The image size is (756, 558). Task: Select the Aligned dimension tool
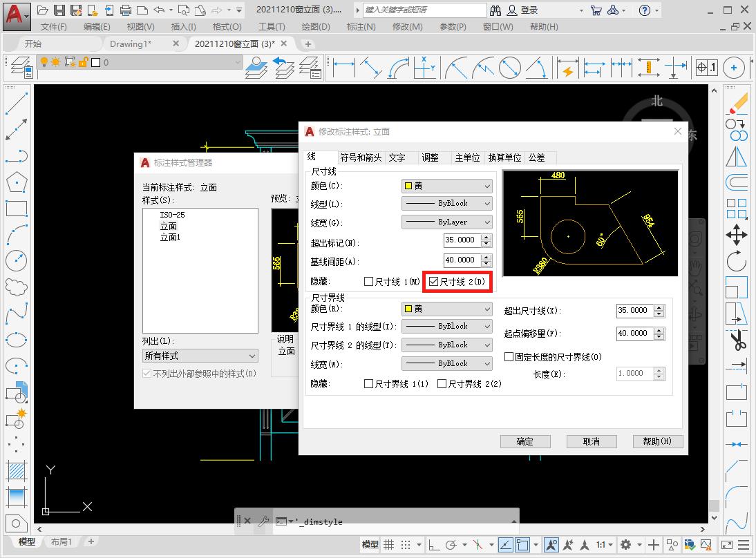[371, 68]
